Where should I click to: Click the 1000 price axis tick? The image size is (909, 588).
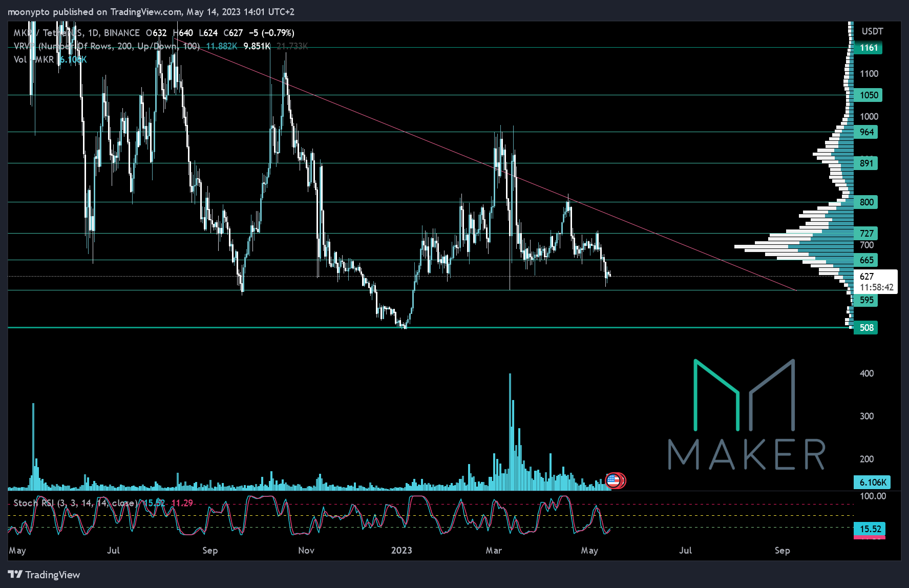click(869, 117)
